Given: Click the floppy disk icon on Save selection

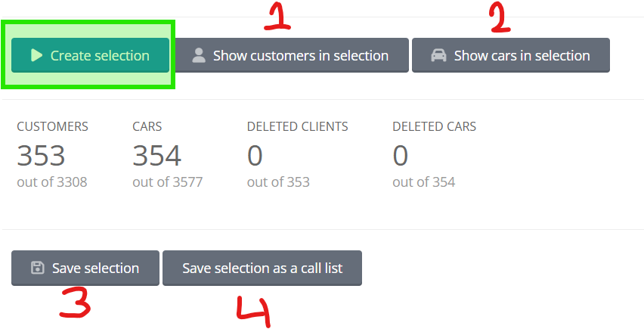Looking at the screenshot, I should coord(37,268).
